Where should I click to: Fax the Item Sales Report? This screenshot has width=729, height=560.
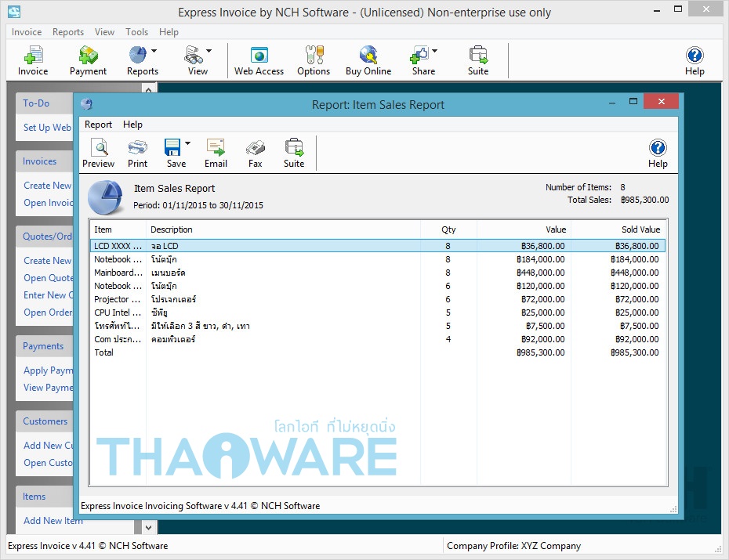[256, 154]
